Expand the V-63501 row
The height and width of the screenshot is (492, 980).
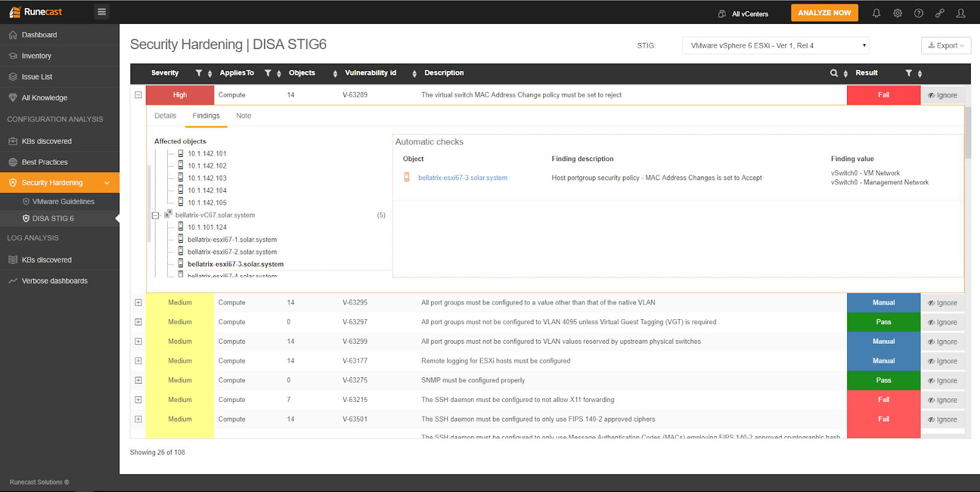click(x=138, y=420)
